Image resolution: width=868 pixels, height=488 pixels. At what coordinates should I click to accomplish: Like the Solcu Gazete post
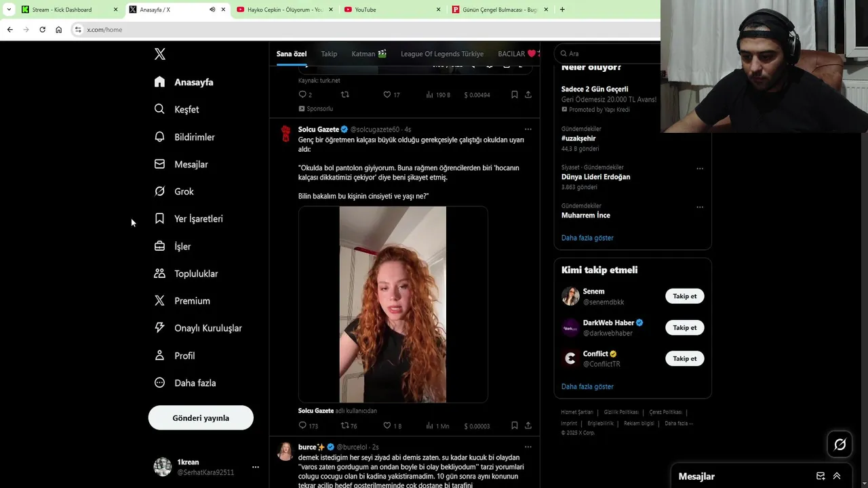tap(387, 426)
